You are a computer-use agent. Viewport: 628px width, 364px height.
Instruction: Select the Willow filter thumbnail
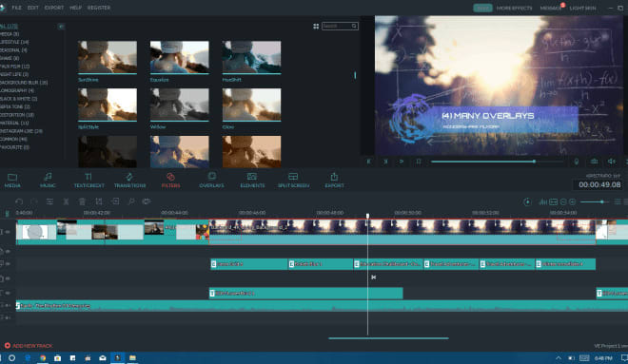click(180, 105)
